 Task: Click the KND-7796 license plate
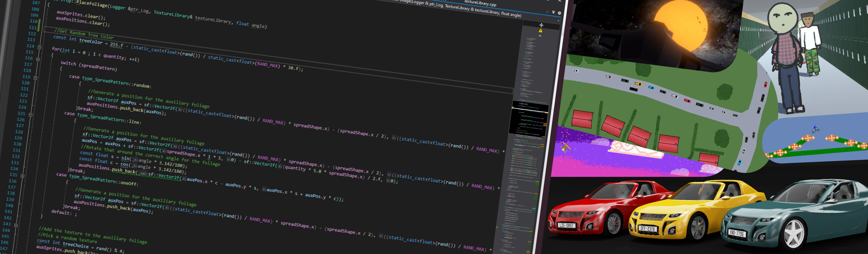(x=737, y=233)
